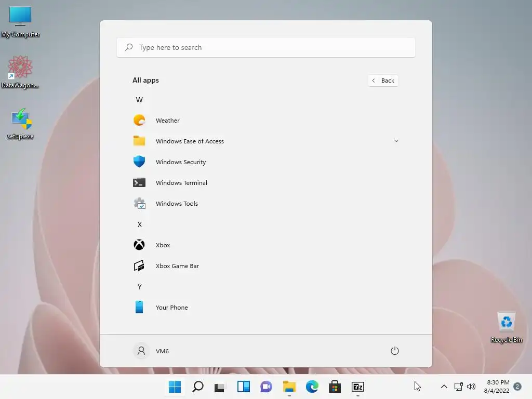
Task: Open the notification count badge
Action: (x=517, y=387)
